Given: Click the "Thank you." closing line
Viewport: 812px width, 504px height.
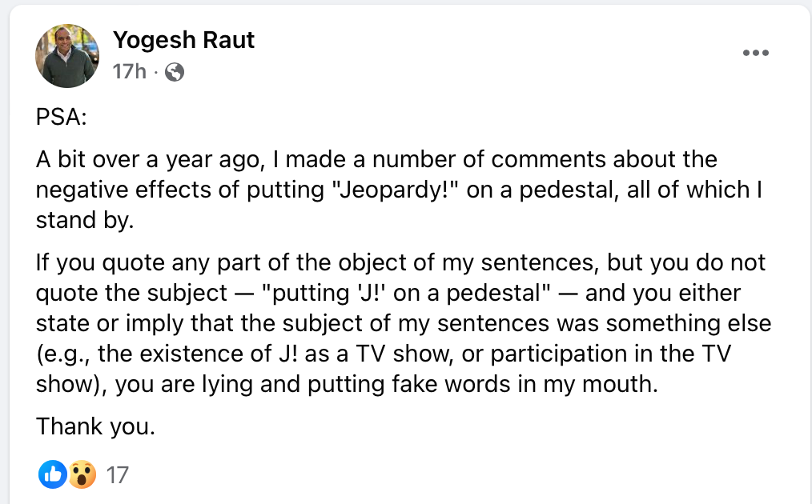Looking at the screenshot, I should [94, 426].
